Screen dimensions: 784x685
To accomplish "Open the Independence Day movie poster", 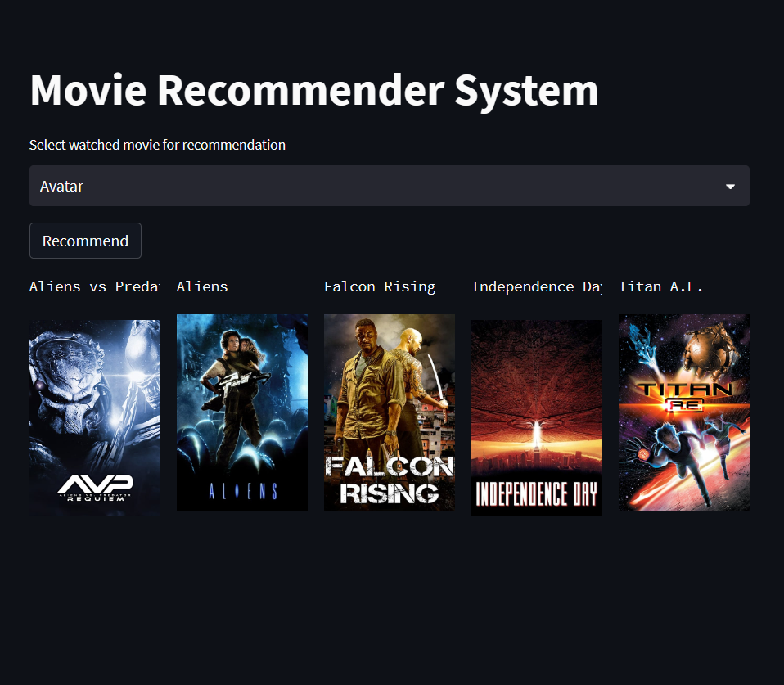I will click(x=537, y=418).
